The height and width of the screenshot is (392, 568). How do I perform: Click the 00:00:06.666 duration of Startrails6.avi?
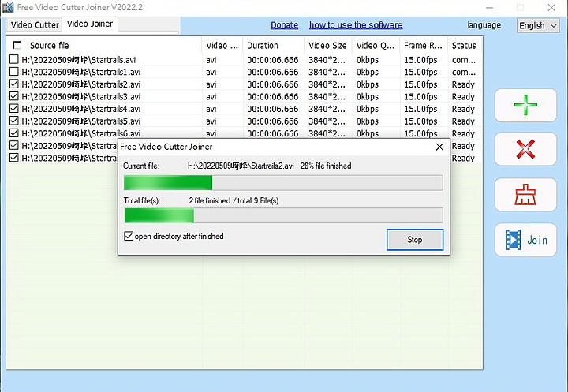click(273, 133)
